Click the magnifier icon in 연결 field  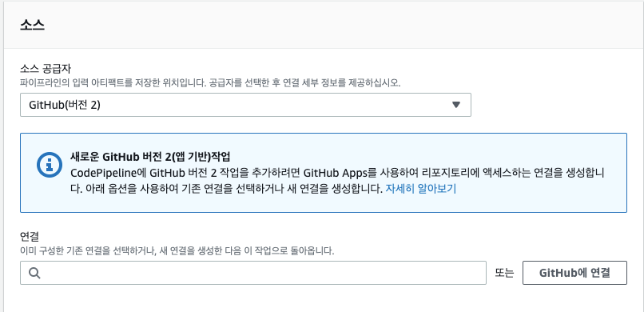[35, 273]
